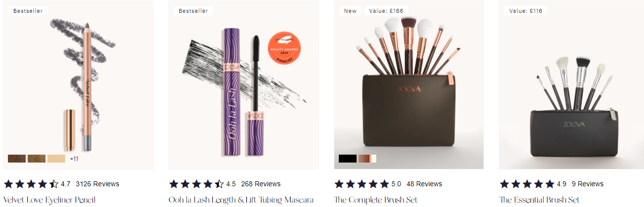
Task: Select the dark brown eyeliner shade swatch
Action: tap(17, 159)
